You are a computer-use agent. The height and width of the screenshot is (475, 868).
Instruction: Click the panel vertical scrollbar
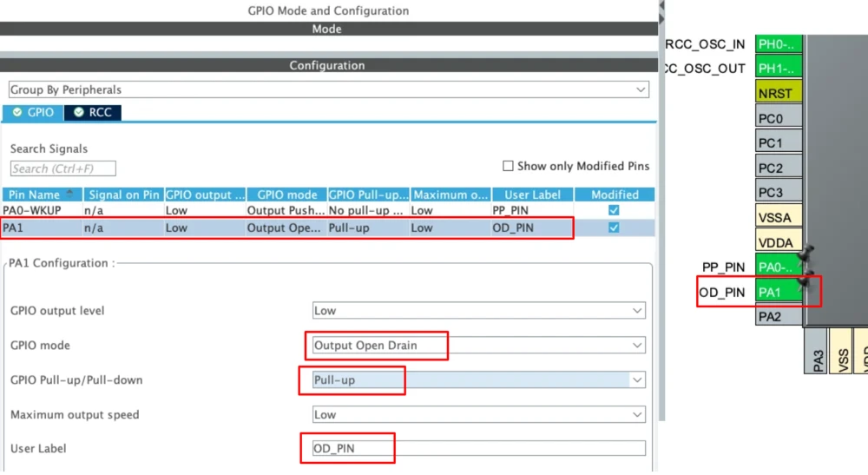point(661,221)
